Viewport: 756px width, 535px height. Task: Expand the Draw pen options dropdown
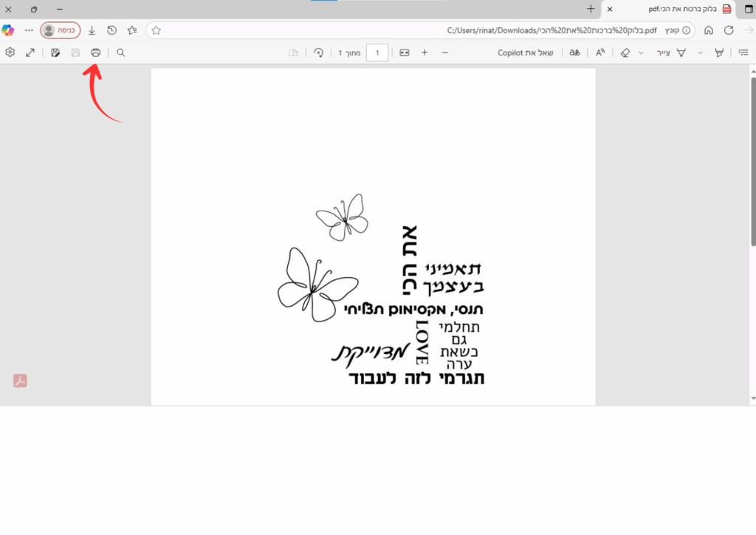[x=641, y=52]
